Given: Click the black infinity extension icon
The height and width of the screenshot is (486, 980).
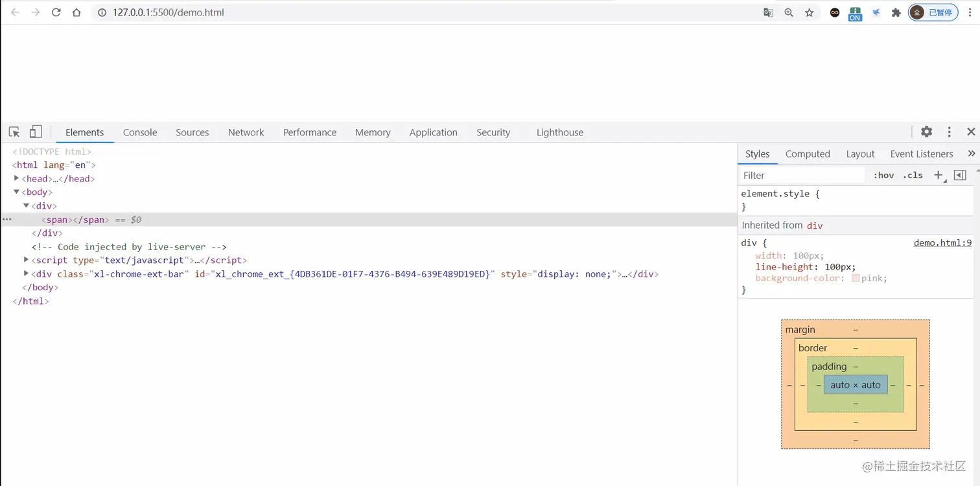Looking at the screenshot, I should click(x=835, y=12).
